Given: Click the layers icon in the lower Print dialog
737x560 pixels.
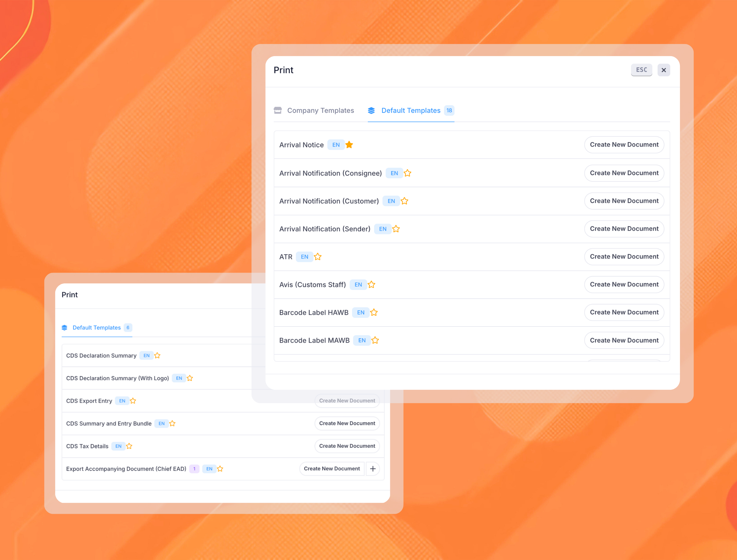Looking at the screenshot, I should click(64, 328).
